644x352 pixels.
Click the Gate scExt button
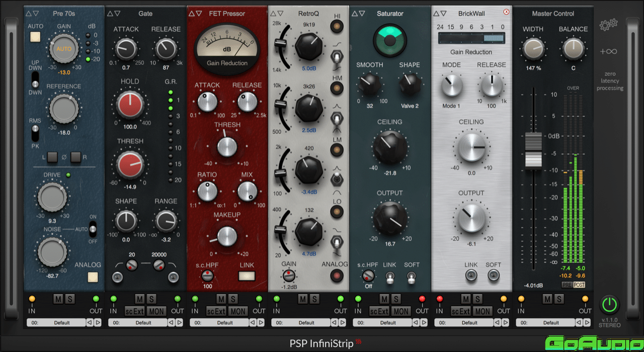(x=134, y=311)
